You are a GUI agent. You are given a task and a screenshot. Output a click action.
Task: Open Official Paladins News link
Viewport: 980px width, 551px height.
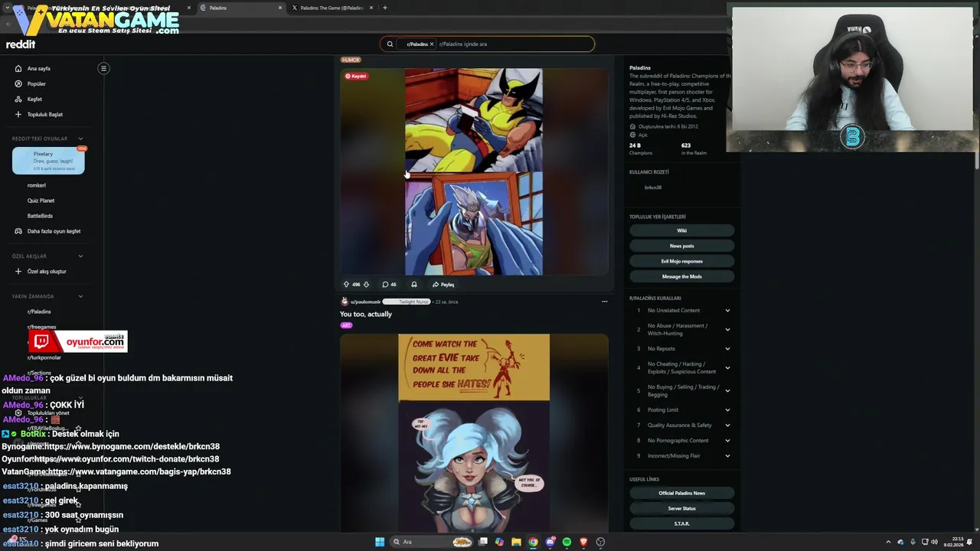coord(681,493)
